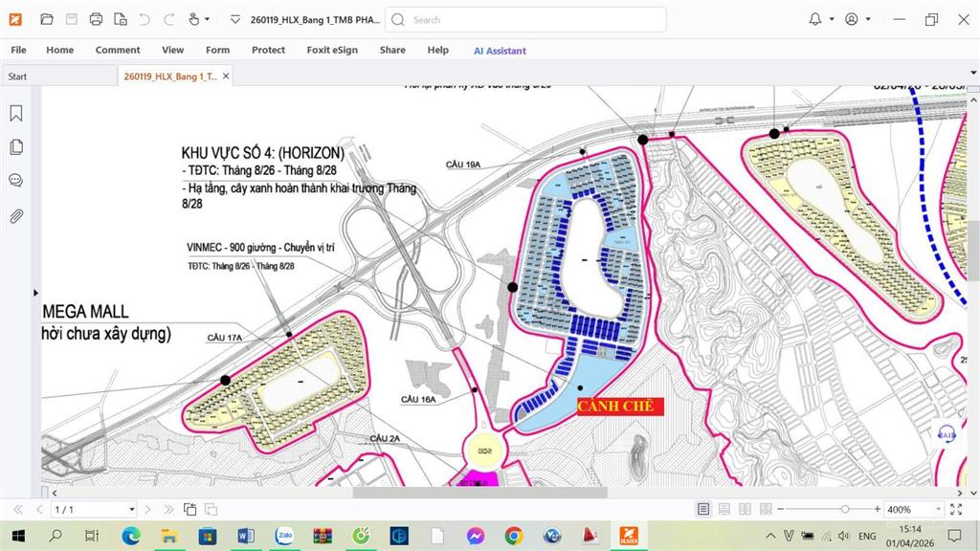The image size is (980, 551).
Task: Enter full screen mode
Action: (956, 509)
